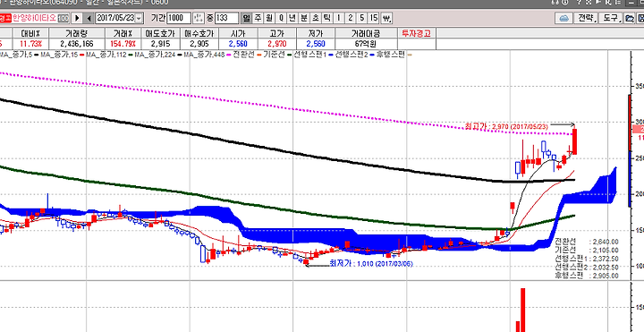The width and height of the screenshot is (644, 332).
Task: Click the 2,905 bid price value
Action: pos(199,44)
